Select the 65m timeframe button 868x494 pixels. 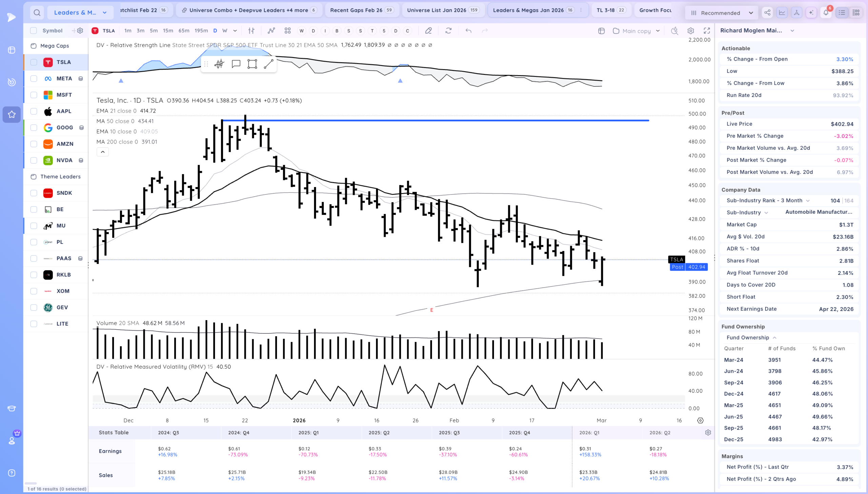184,30
